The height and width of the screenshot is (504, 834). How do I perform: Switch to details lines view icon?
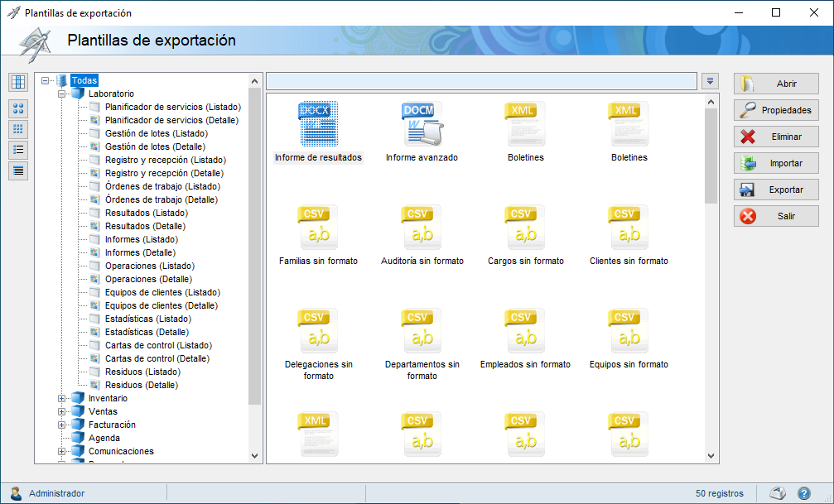(18, 170)
